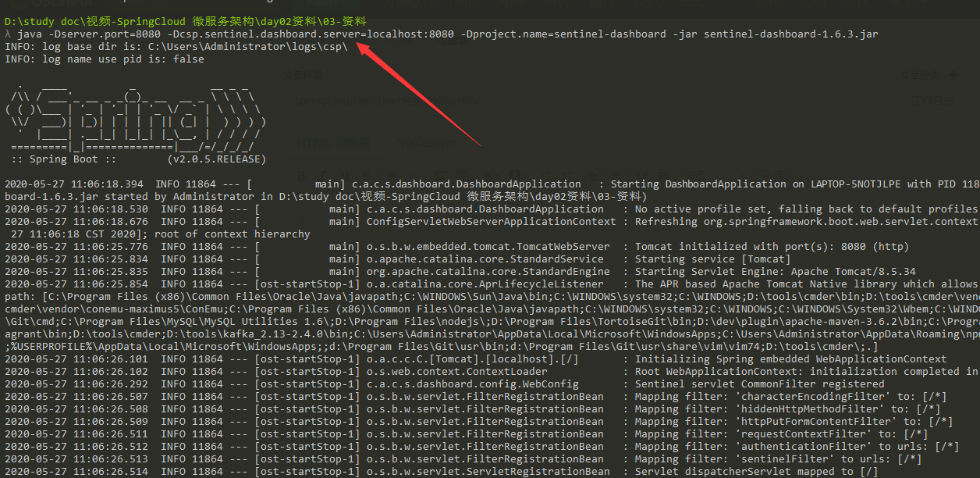
Task: Click the timestamp ending in 11:06:26.292
Action: click(x=76, y=384)
